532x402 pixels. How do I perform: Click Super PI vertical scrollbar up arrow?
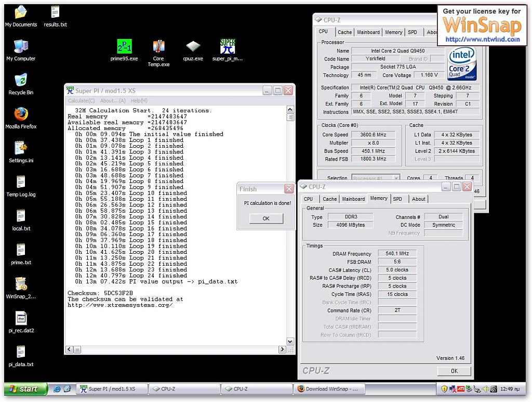point(290,109)
